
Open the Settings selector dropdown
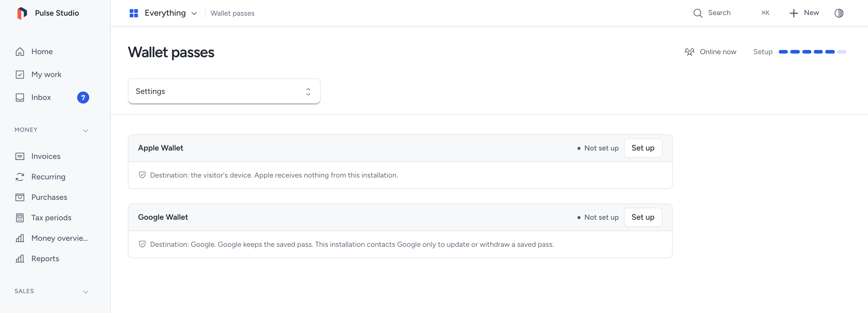(x=224, y=91)
